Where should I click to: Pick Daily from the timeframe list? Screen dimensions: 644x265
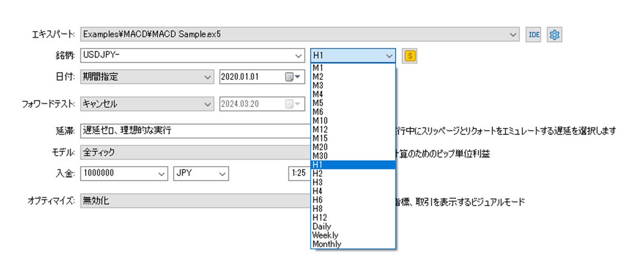[322, 226]
